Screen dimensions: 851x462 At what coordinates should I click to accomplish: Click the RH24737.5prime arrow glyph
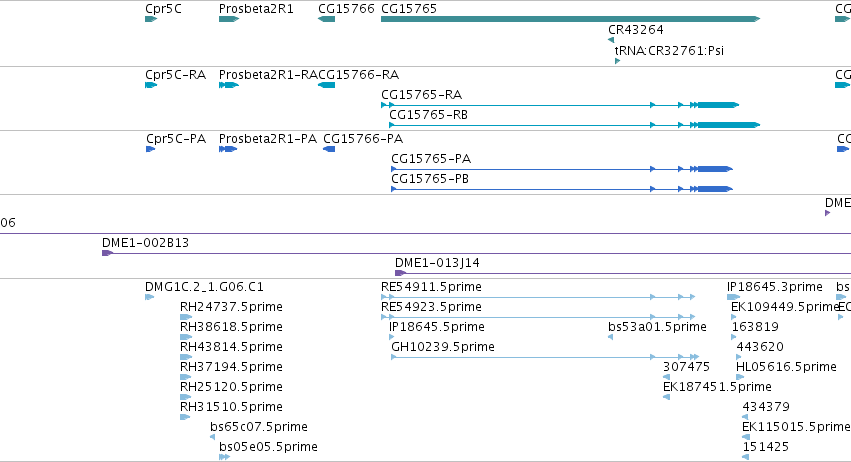pyautogui.click(x=186, y=317)
